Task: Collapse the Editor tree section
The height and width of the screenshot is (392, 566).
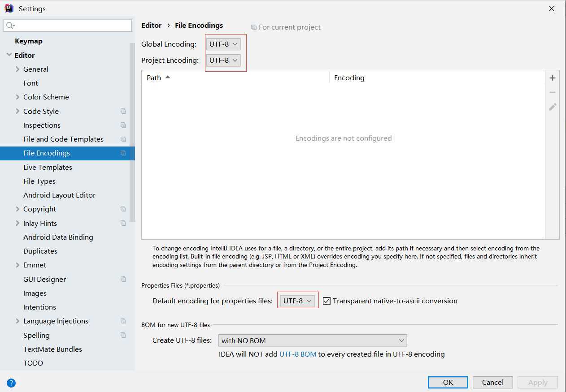Action: coord(9,55)
